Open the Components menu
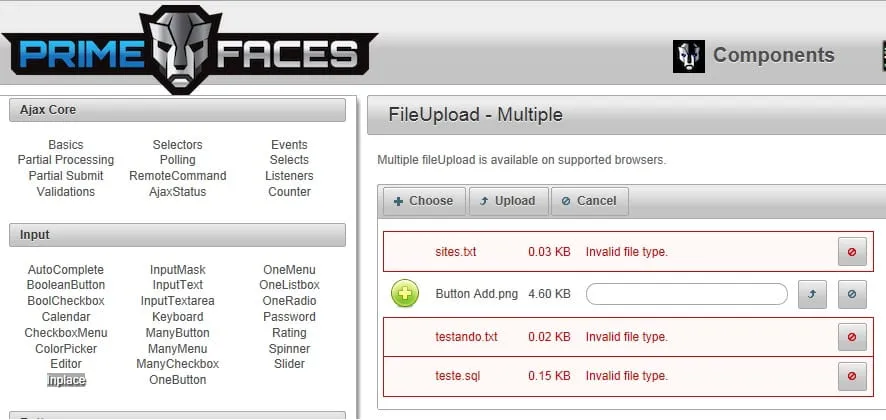The height and width of the screenshot is (420, 886). pos(773,56)
